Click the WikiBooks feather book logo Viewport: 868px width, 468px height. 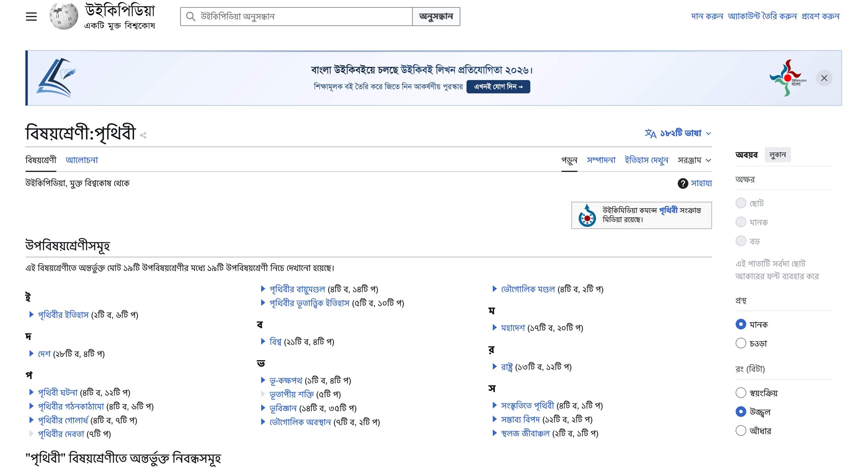(x=56, y=78)
